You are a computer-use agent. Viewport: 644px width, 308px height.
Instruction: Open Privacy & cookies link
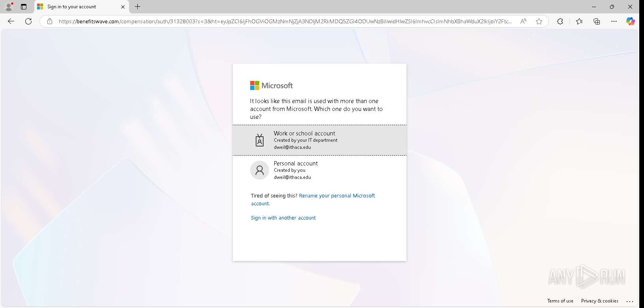599,301
